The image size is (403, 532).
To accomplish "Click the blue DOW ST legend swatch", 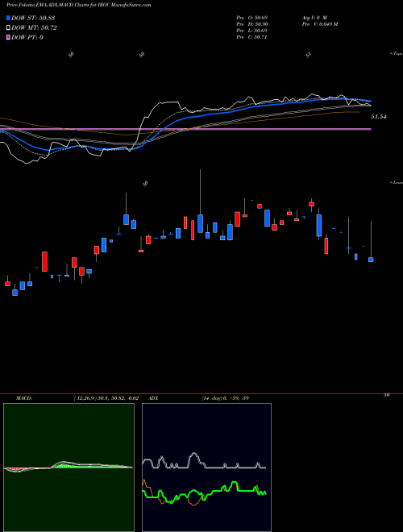I will [8, 18].
